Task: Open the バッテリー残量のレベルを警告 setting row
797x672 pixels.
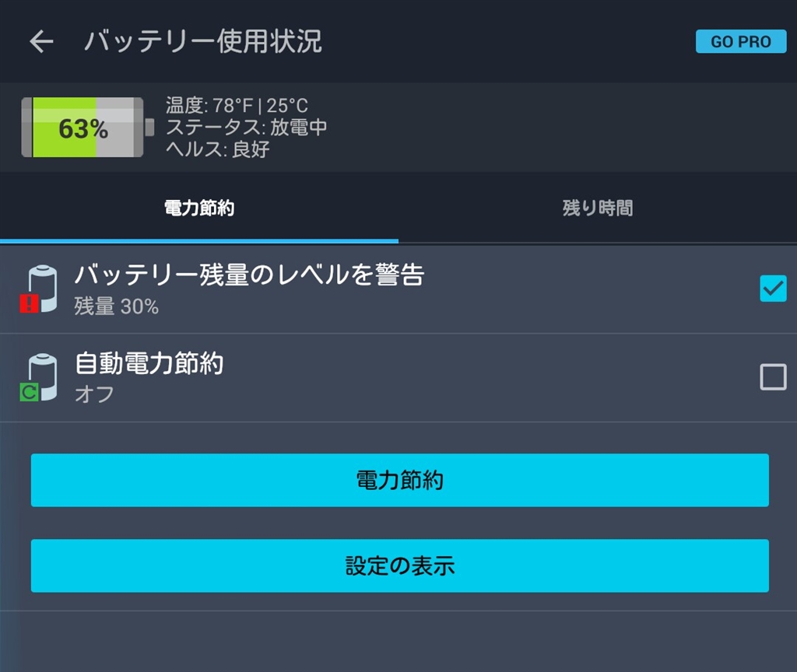Action: 398,289
